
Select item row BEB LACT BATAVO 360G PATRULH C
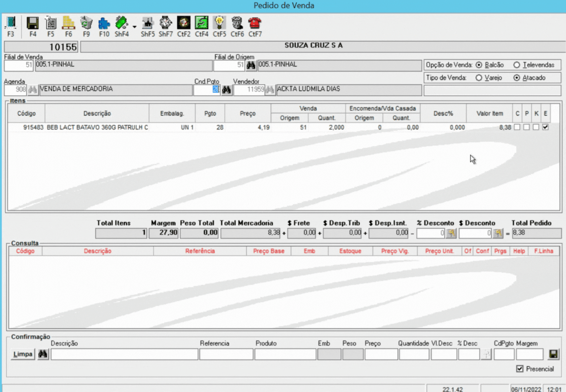tap(279, 127)
